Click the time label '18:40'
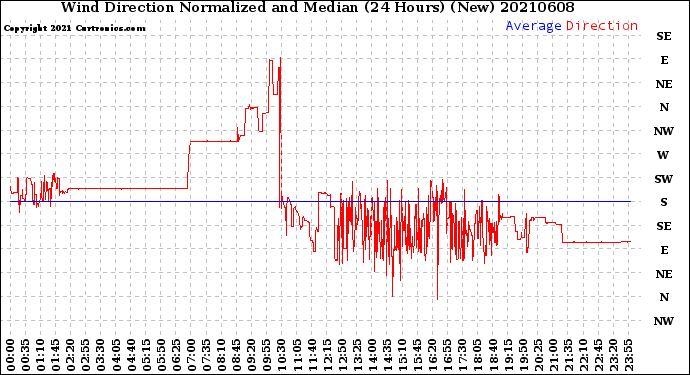The width and height of the screenshot is (690, 375). tap(493, 355)
